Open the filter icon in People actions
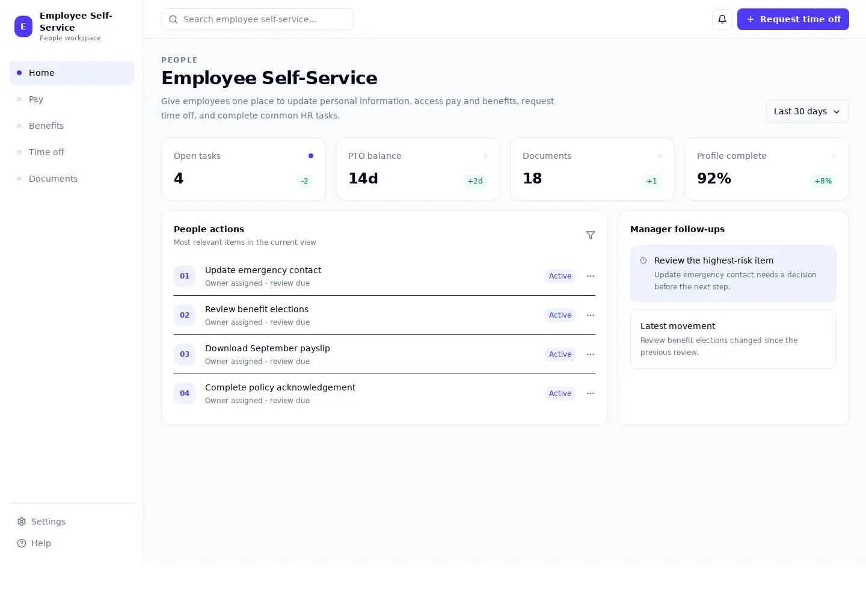The image size is (866, 616). [x=591, y=235]
